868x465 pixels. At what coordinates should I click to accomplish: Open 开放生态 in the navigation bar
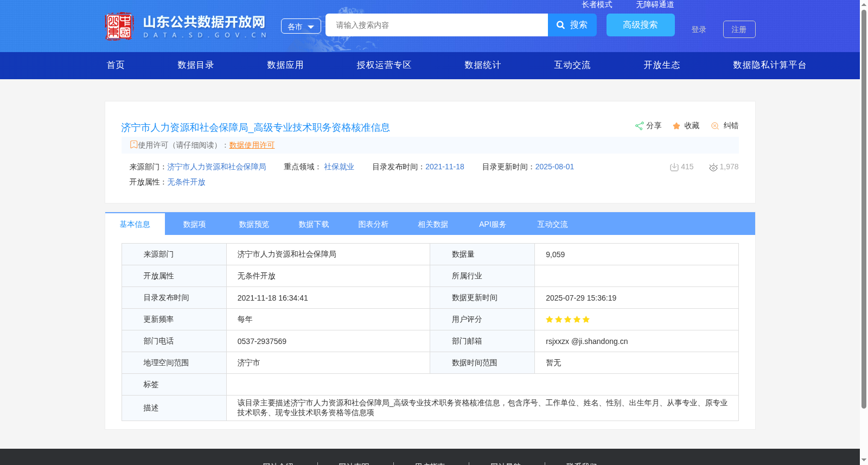click(x=662, y=65)
